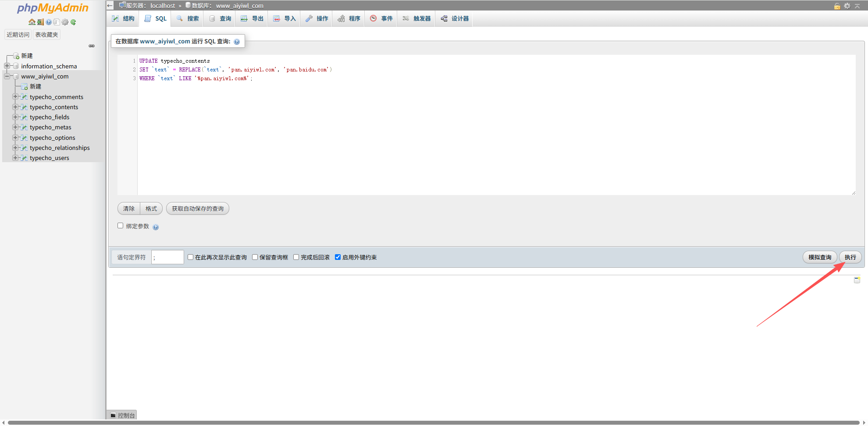Click the 语句定界符 delimiter input field

pyautogui.click(x=167, y=257)
